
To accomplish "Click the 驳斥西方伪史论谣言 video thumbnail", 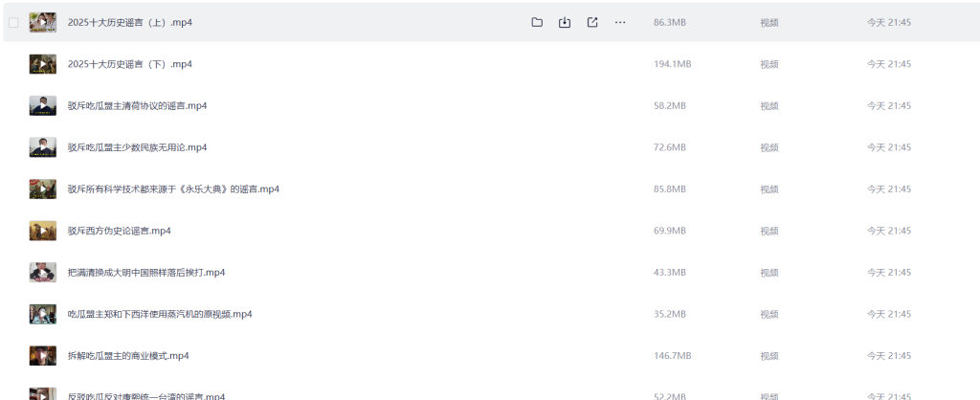I will (43, 231).
